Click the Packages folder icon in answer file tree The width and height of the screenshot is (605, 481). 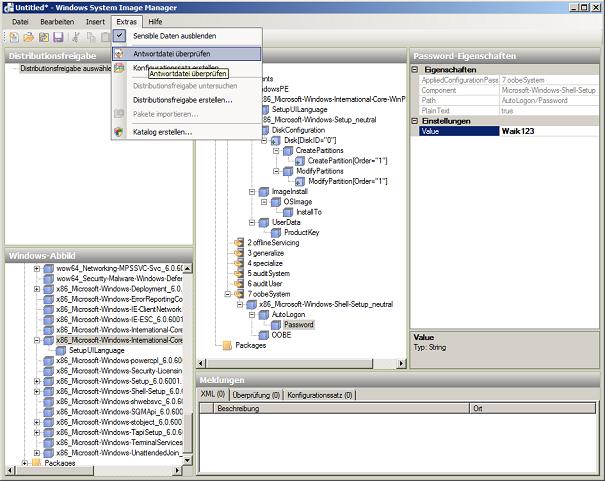pyautogui.click(x=227, y=345)
